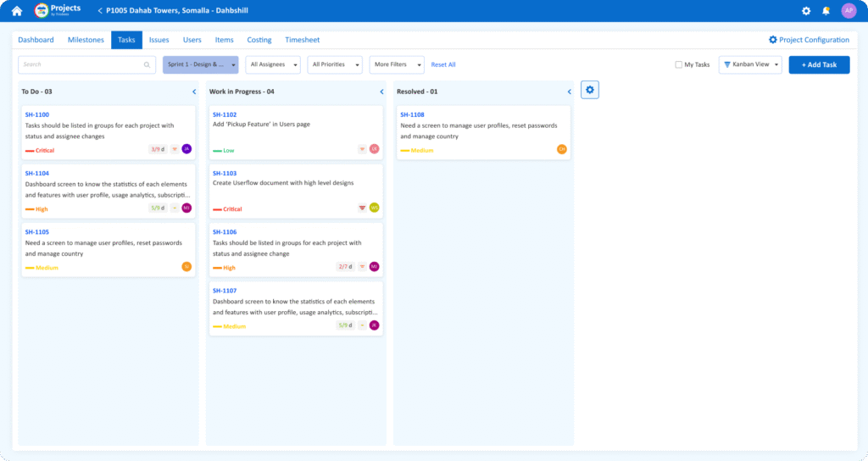The image size is (868, 461).
Task: Switch to the Milestones tab
Action: point(86,40)
